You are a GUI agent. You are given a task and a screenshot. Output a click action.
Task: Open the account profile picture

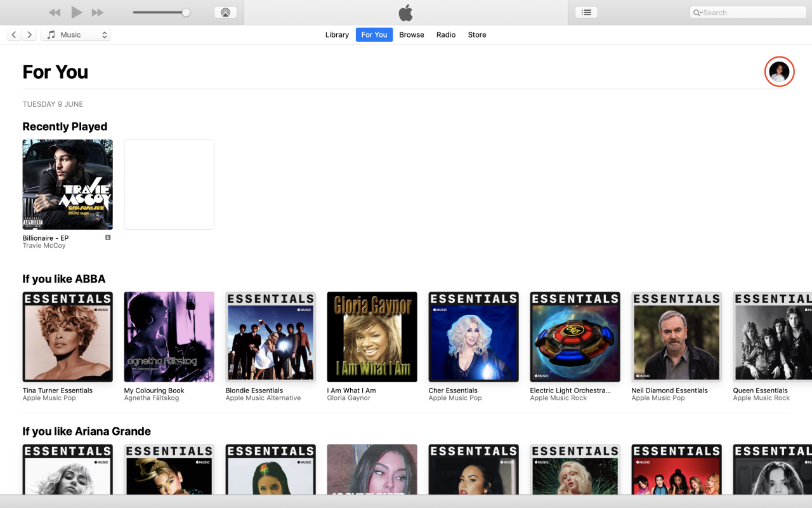pyautogui.click(x=780, y=72)
